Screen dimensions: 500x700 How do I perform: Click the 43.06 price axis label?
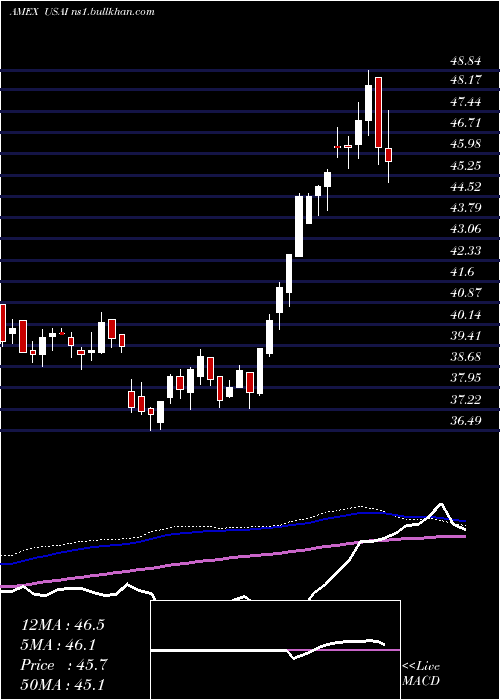[x=465, y=229]
